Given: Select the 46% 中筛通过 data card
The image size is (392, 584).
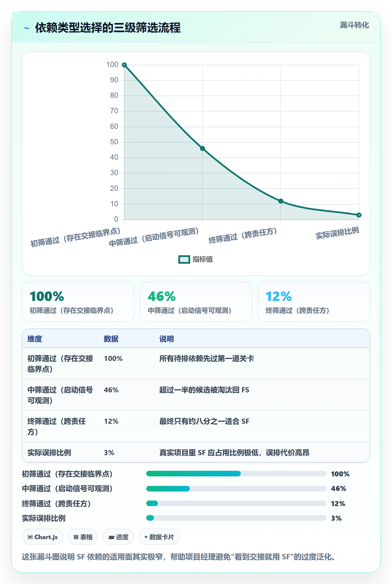Looking at the screenshot, I should point(196,302).
